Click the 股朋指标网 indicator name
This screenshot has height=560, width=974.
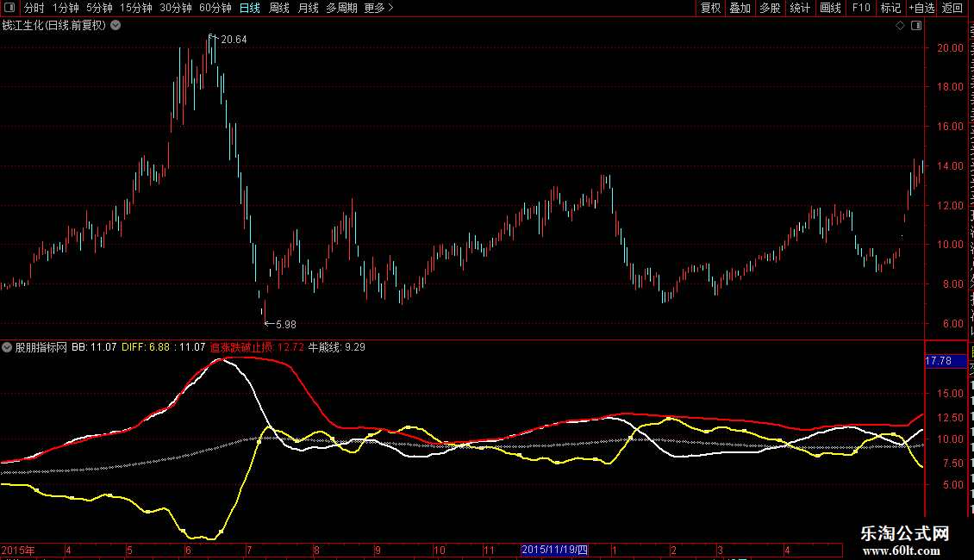[41, 348]
